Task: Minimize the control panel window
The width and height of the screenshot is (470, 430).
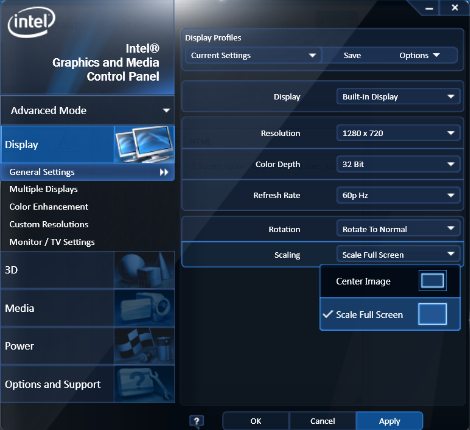Action: (429, 8)
